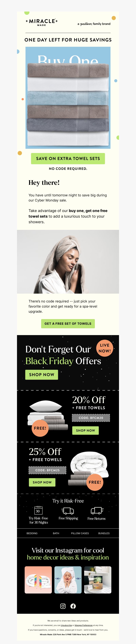Screen dimensions: 136x644
Task: Click SHOP NOW under Black Friday Offers
Action: [42, 375]
